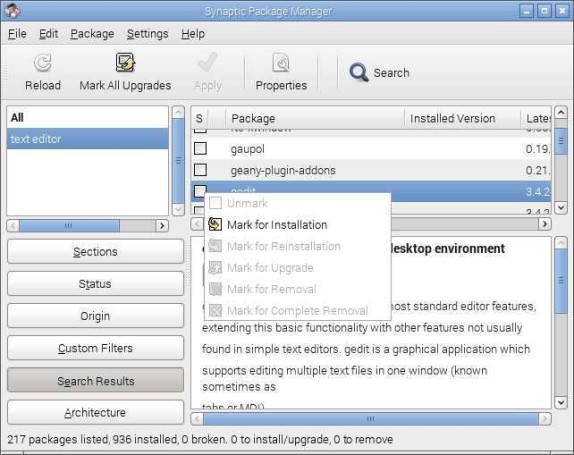This screenshot has height=455, width=574.
Task: Click the Mark for Upgrade menu icon
Action: (x=215, y=268)
